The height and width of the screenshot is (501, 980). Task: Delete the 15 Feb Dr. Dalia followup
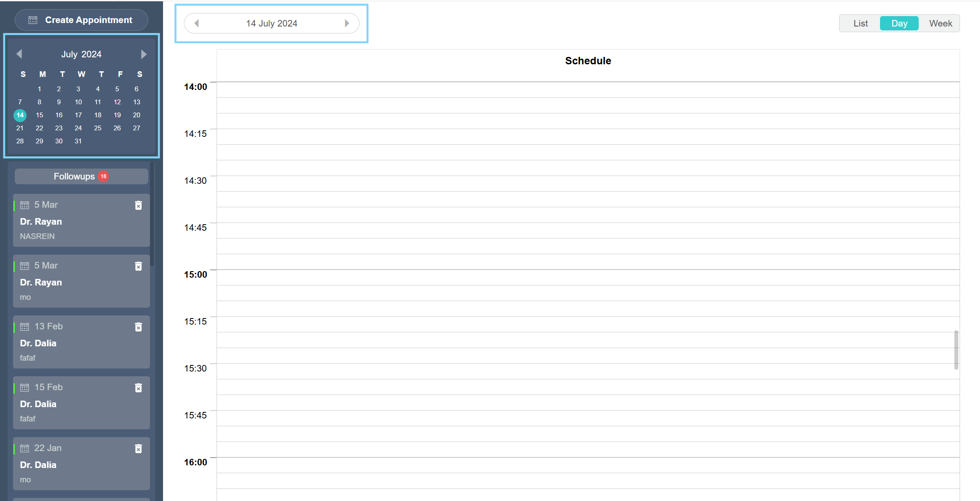pos(138,388)
